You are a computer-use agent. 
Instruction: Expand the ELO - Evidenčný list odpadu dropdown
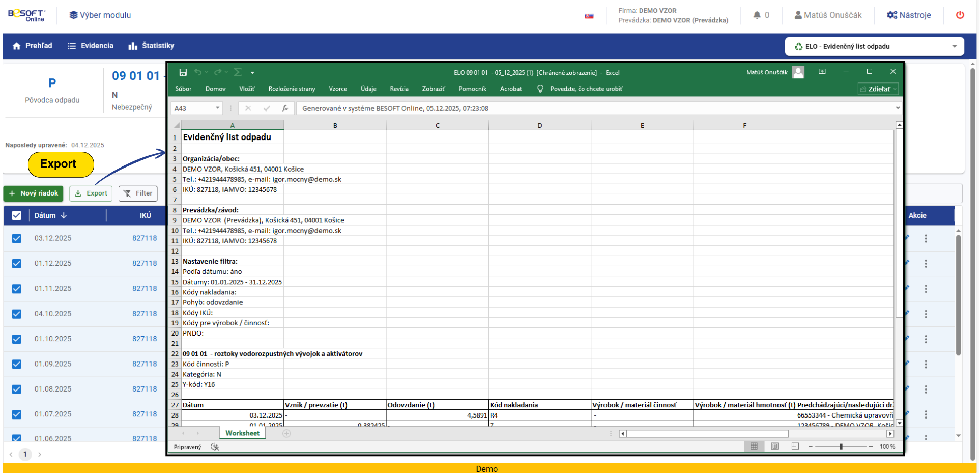[954, 46]
